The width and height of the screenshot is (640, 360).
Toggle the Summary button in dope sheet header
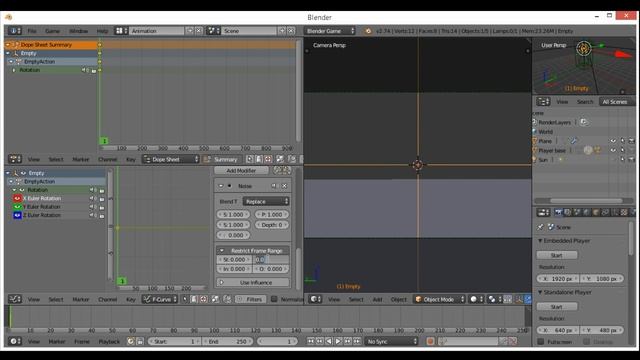tap(221, 159)
